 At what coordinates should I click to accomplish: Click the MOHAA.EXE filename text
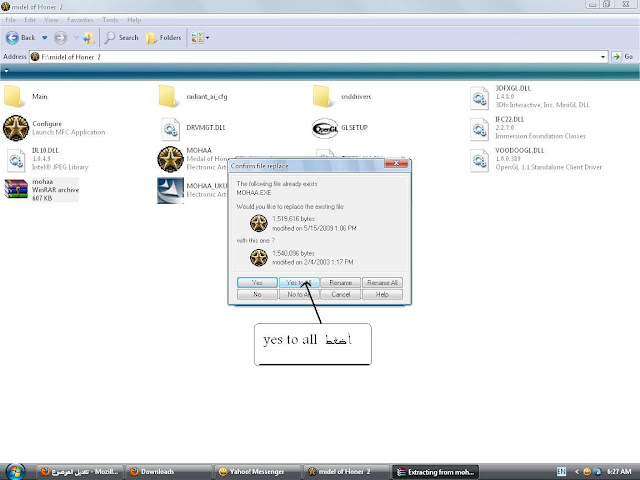(x=254, y=193)
